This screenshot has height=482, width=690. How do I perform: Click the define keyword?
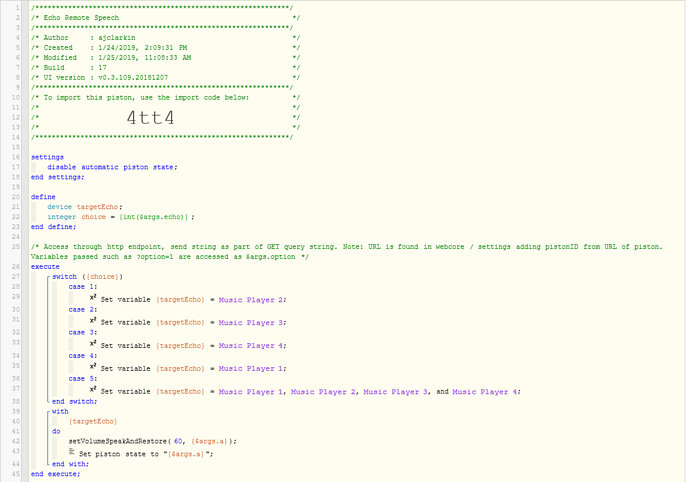click(43, 197)
